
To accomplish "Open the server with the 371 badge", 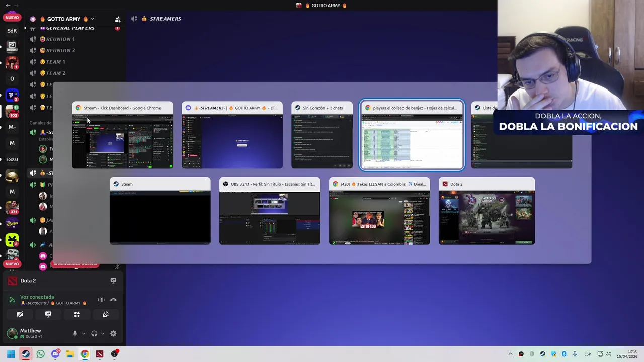I will tap(12, 207).
